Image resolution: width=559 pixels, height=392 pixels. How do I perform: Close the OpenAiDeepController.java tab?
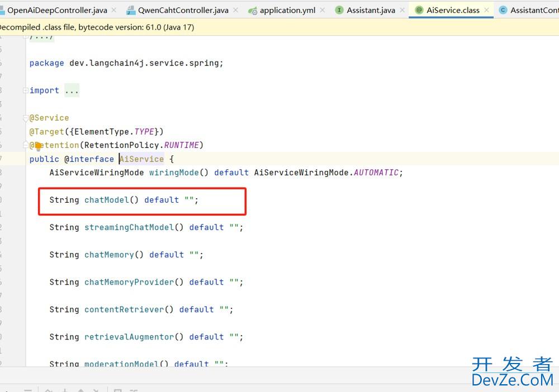pos(114,10)
